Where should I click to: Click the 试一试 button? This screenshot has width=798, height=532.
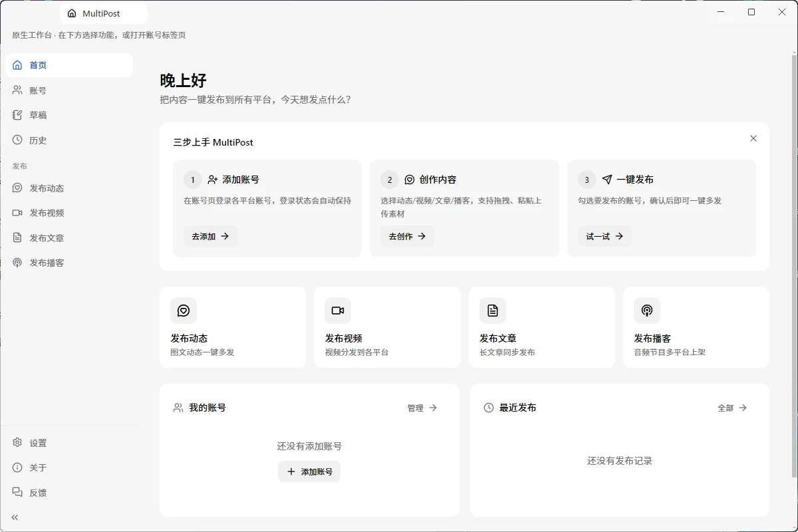pos(605,236)
